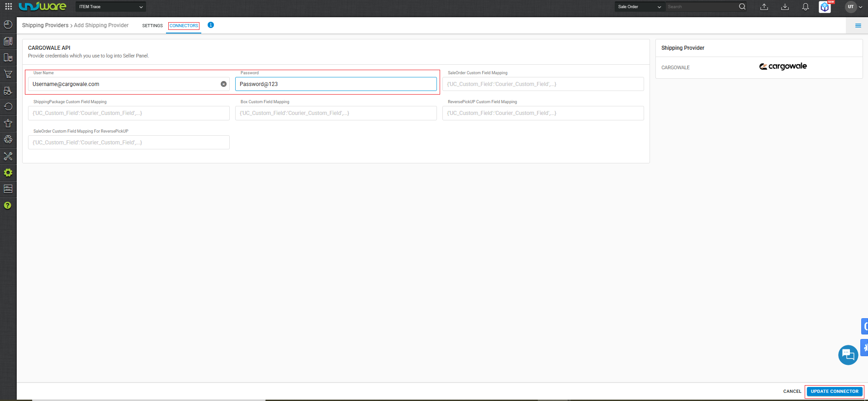Open the products sidebar icon
The image size is (868, 401).
click(x=8, y=57)
